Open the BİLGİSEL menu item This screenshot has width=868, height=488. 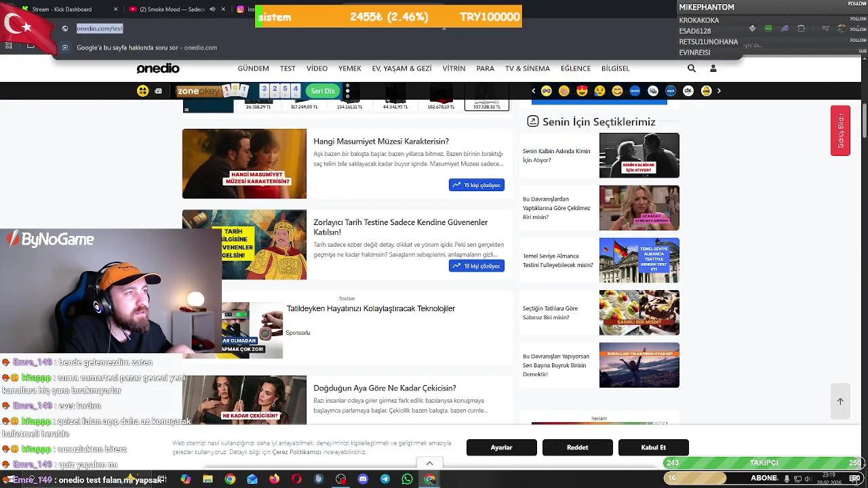(x=616, y=68)
